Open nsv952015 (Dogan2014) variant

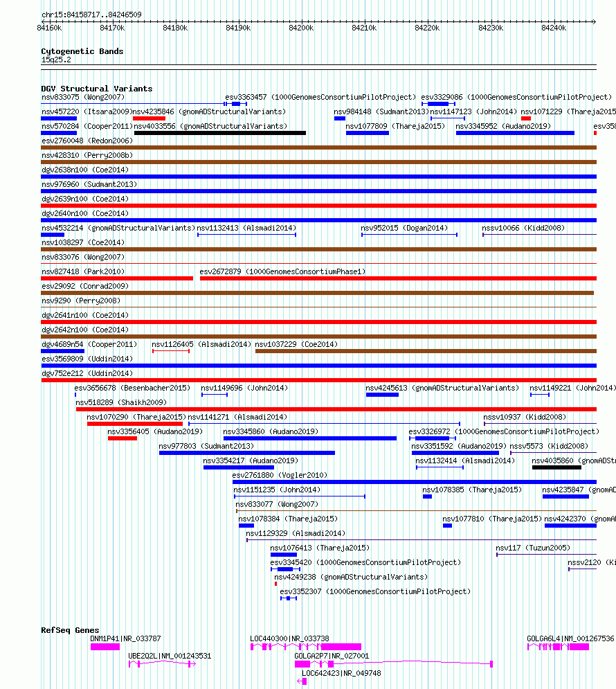pos(404,228)
